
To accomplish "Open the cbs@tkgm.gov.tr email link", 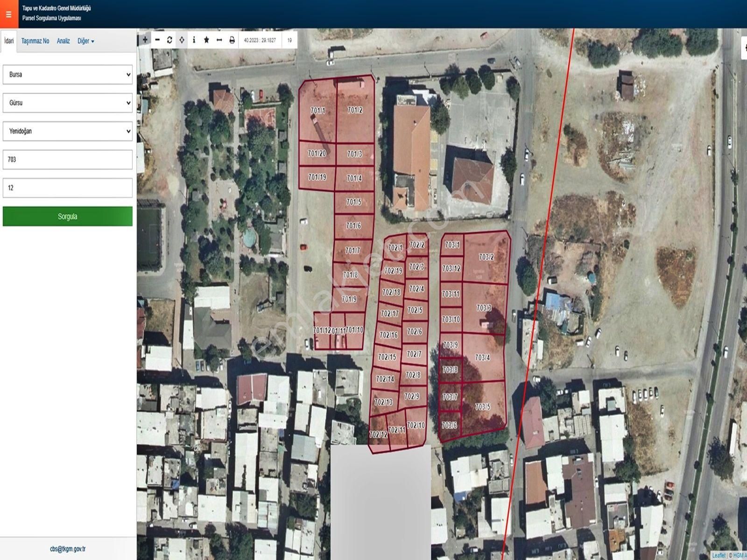I will [x=68, y=549].
